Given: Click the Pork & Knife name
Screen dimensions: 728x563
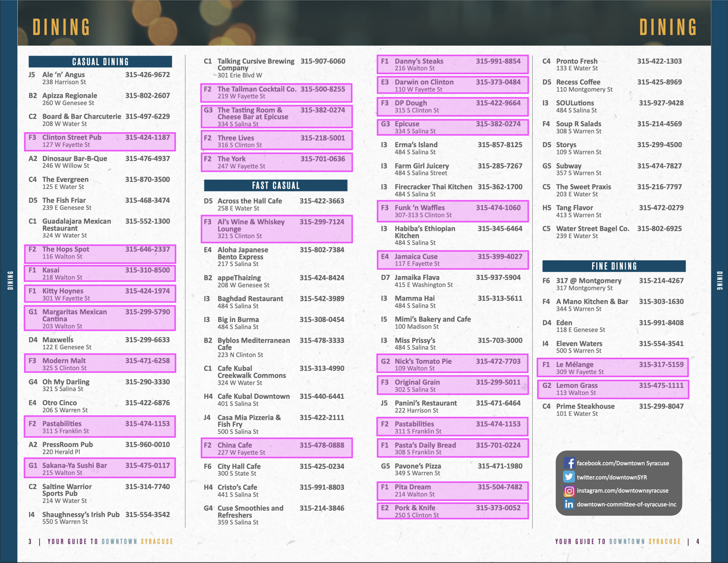Looking at the screenshot, I should pyautogui.click(x=415, y=508).
